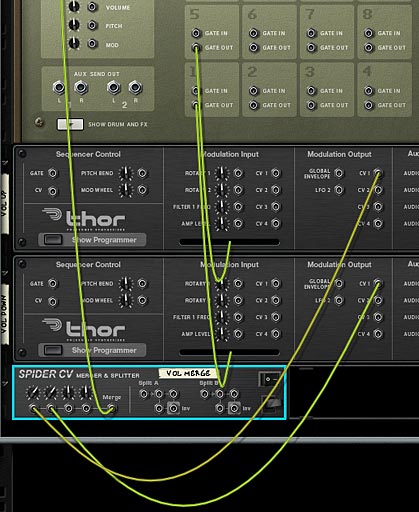Viewport: 419px width, 512px height.
Task: Turn the fourth Spider CV merge trim knob
Action: click(x=86, y=393)
